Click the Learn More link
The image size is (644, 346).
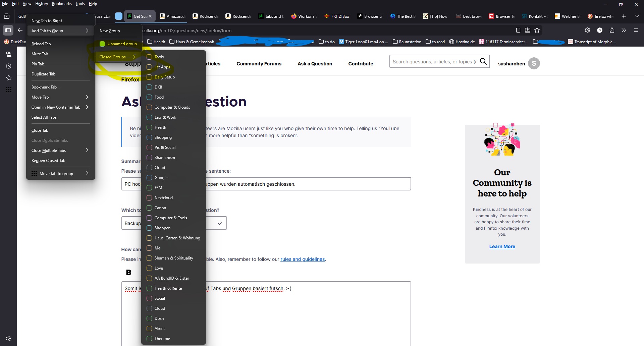coord(502,246)
